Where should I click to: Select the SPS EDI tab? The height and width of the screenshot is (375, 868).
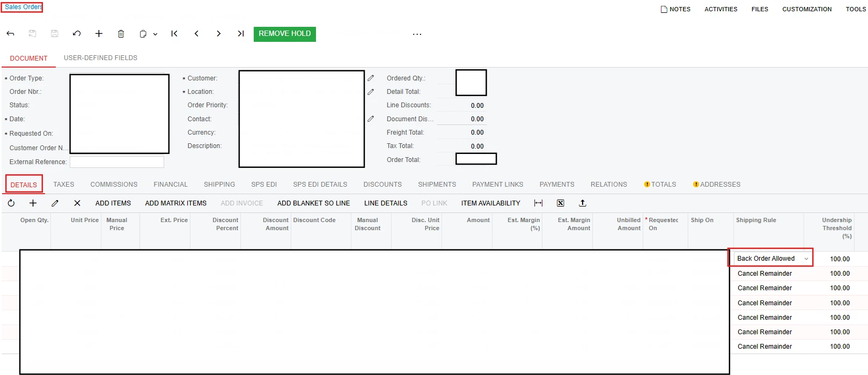264,185
